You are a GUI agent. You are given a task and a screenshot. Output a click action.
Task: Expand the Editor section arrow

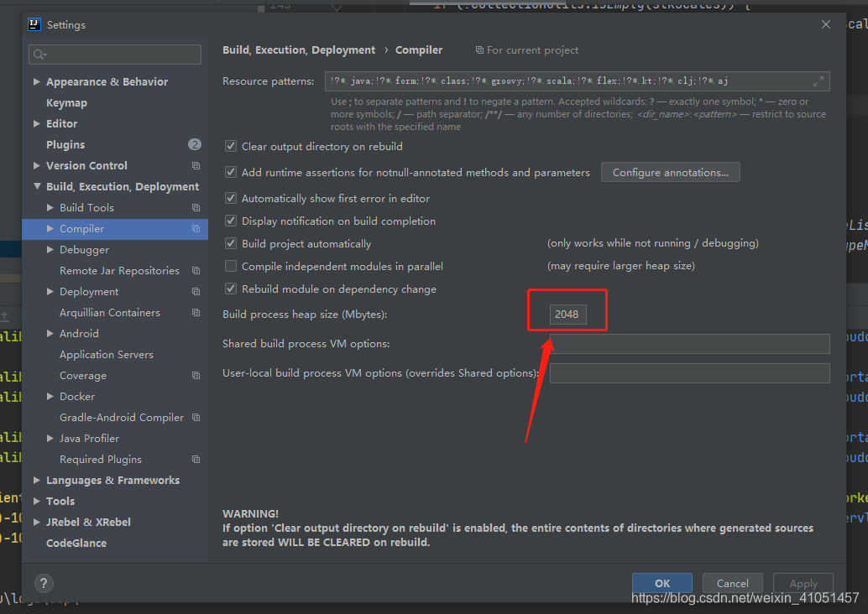pyautogui.click(x=37, y=124)
